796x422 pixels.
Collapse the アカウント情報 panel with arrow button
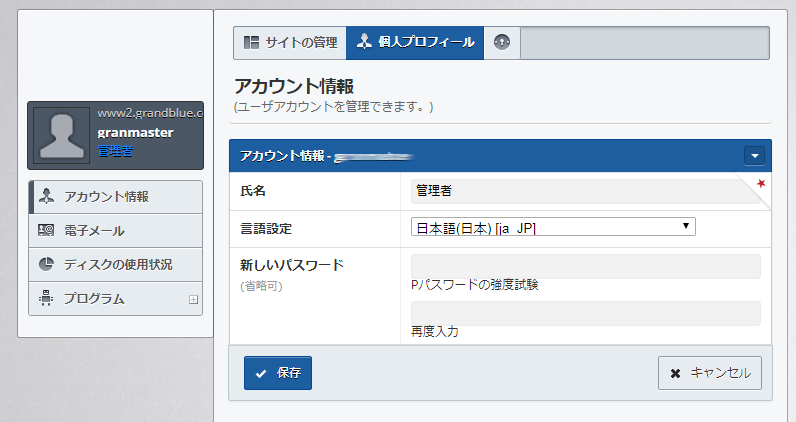pos(754,156)
